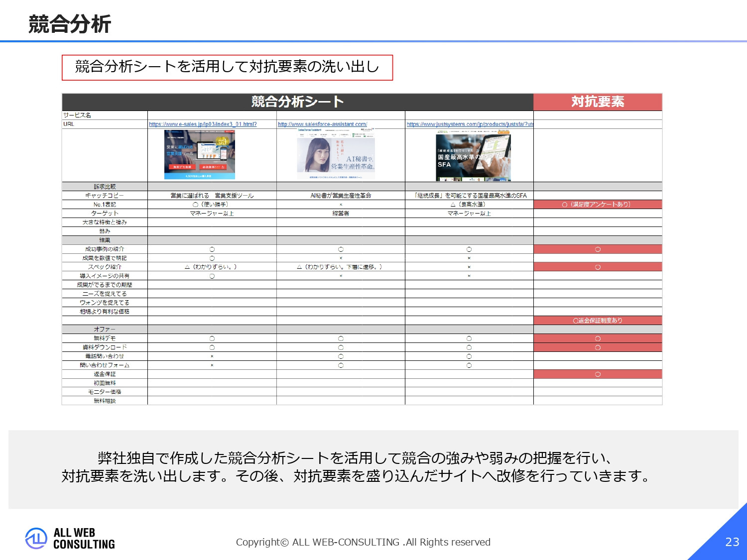Screen dimensions: 747x560
Task: Select the red-outlined 競合分析シートを活用 text box
Action: point(227,65)
